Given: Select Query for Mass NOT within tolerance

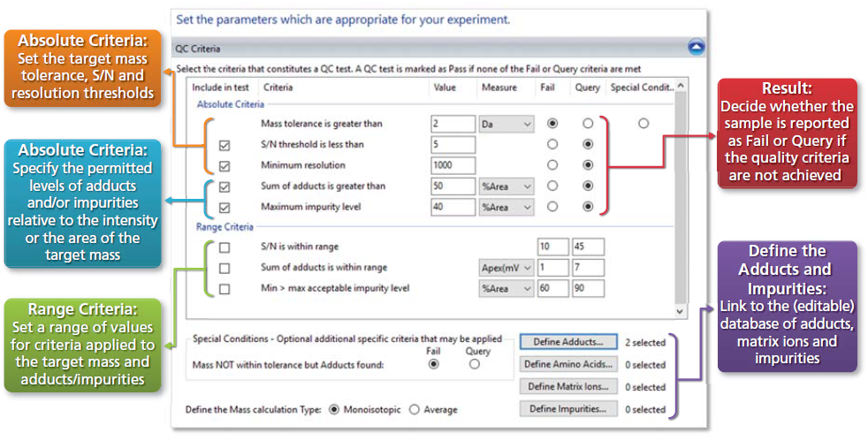Looking at the screenshot, I should tap(475, 364).
